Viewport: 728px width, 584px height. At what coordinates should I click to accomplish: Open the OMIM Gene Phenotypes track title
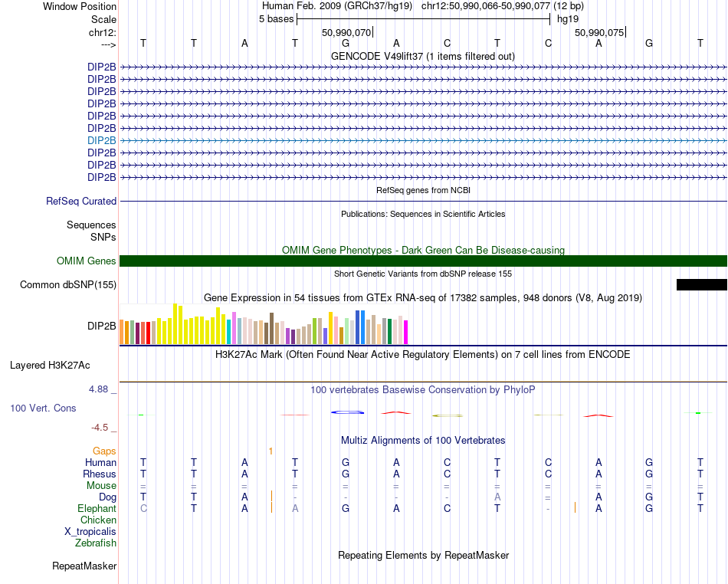click(423, 250)
